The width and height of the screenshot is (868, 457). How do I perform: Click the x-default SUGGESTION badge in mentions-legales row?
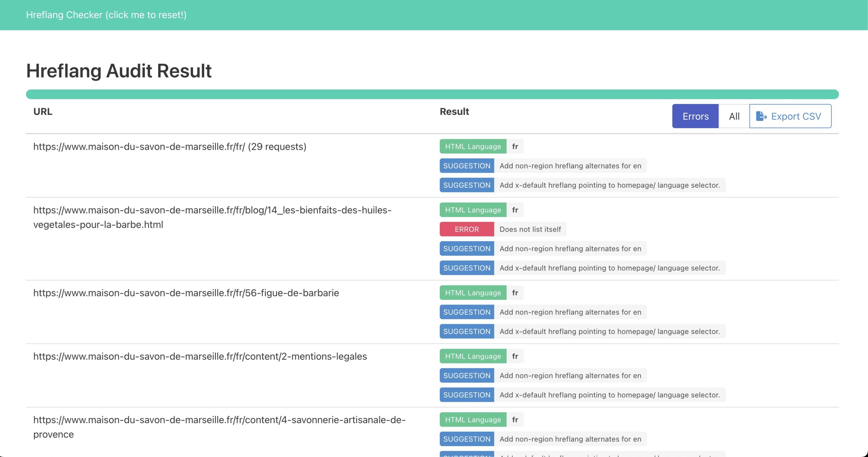coord(467,395)
